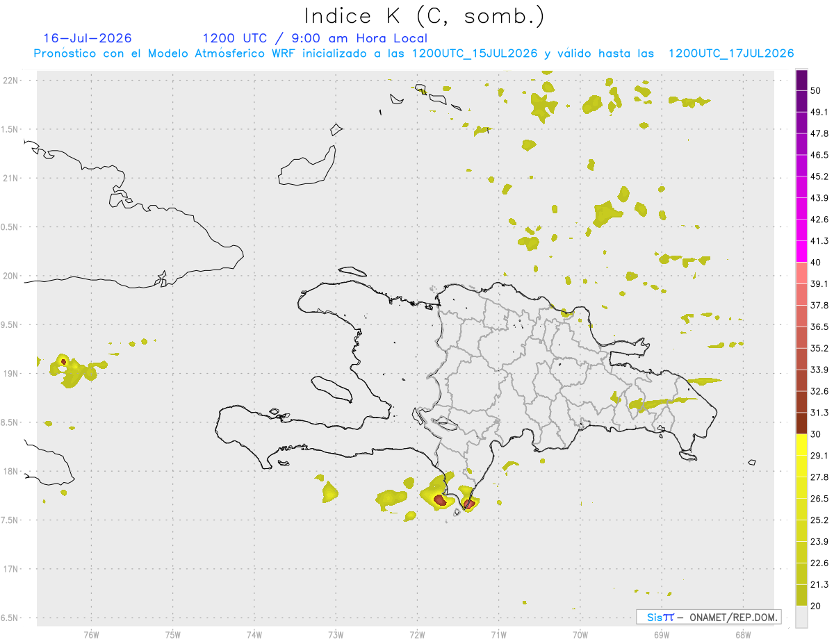Screen dimensions: 834x644
Task: Click the legend value '27.8'
Action: pos(819,477)
